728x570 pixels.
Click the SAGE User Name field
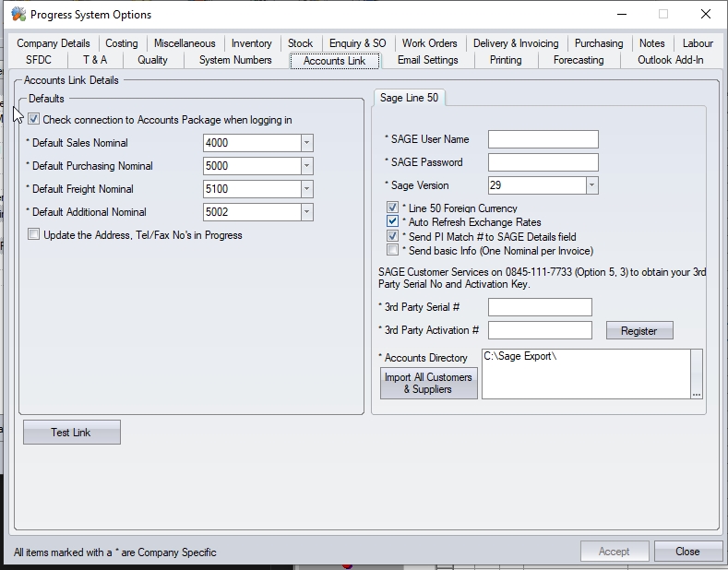click(543, 139)
